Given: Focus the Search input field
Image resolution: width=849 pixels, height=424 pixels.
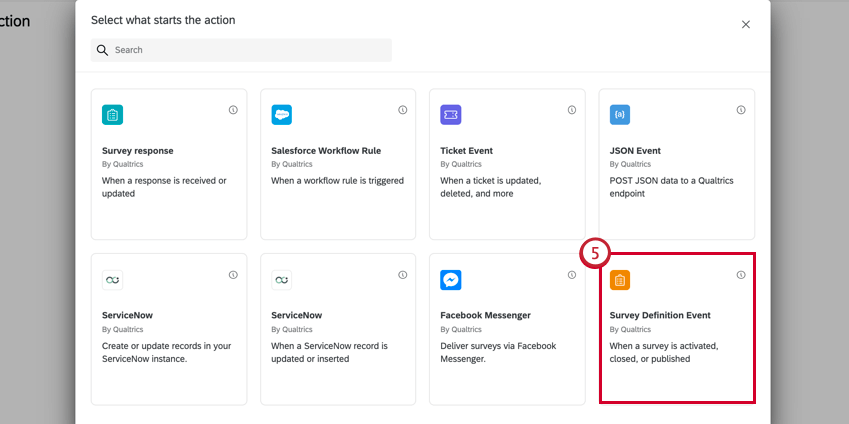Looking at the screenshot, I should coord(241,50).
